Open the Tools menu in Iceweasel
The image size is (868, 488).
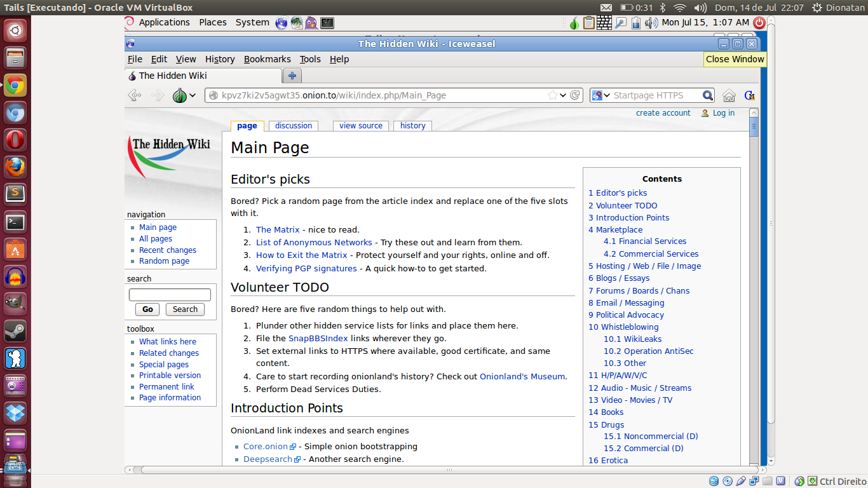point(310,59)
